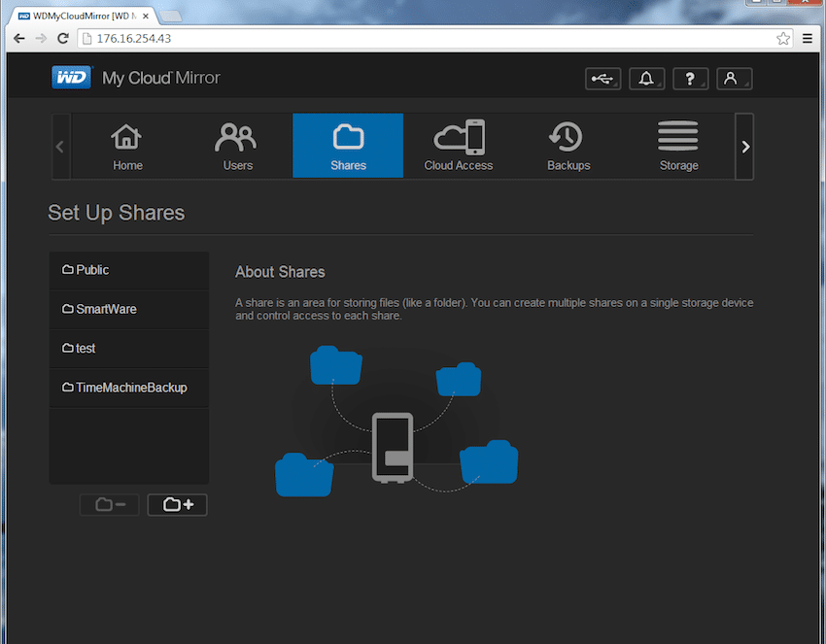
Task: Open the Backups section
Action: [568, 146]
